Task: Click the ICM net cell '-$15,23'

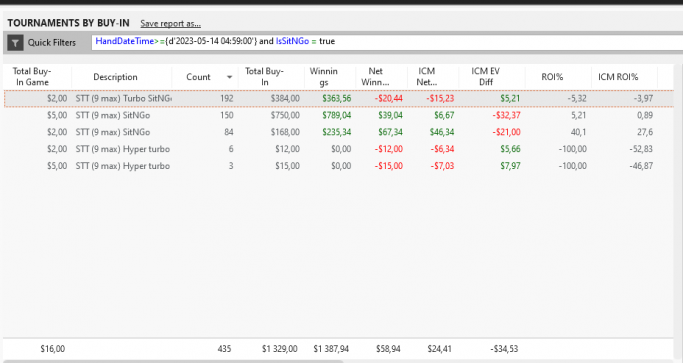Action: click(x=440, y=98)
